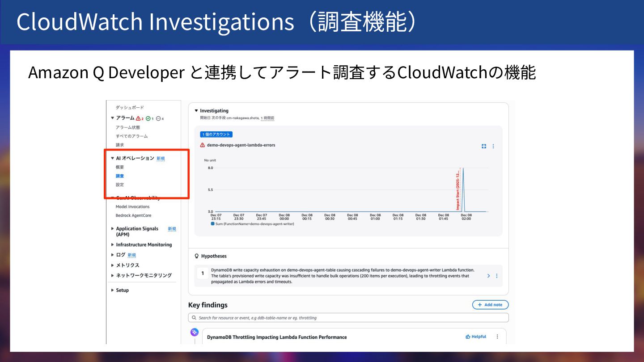The height and width of the screenshot is (362, 644).
Task: Open 請求 in the sidebar
Action: [120, 145]
